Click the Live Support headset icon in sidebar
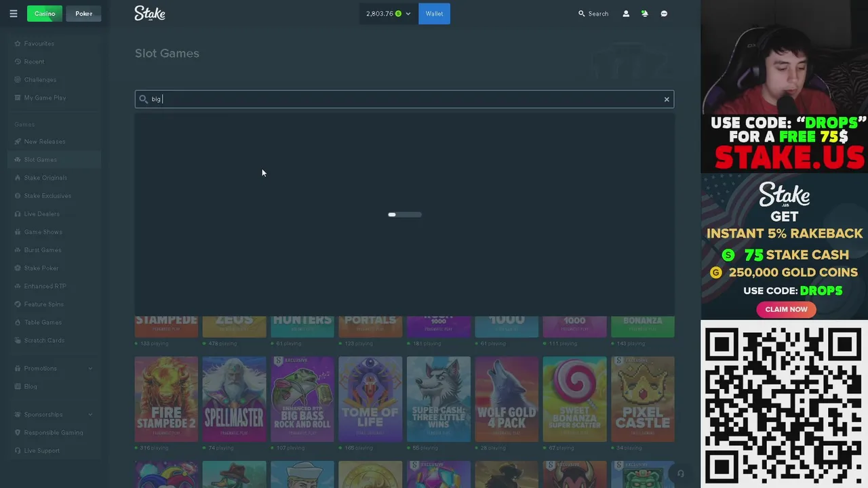868x488 pixels. pyautogui.click(x=18, y=451)
